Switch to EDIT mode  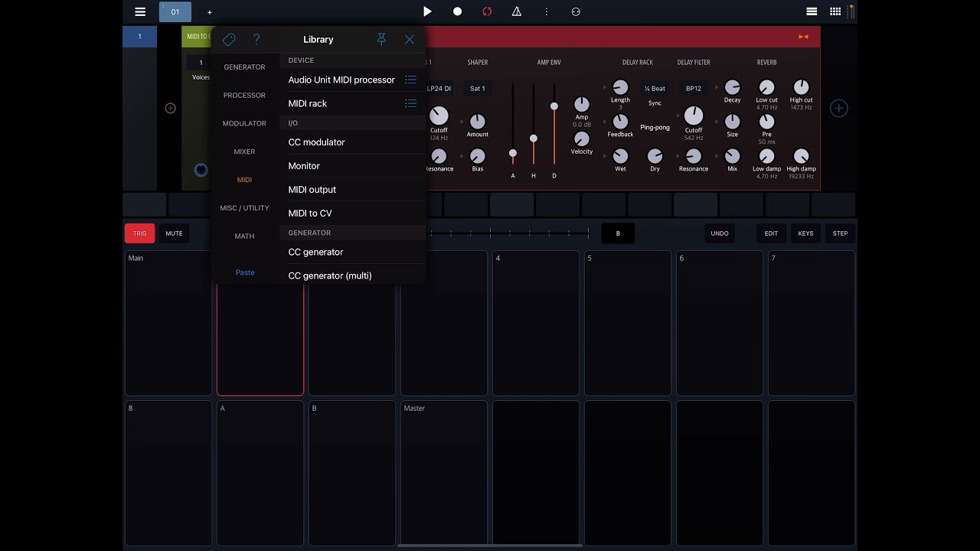pyautogui.click(x=771, y=233)
